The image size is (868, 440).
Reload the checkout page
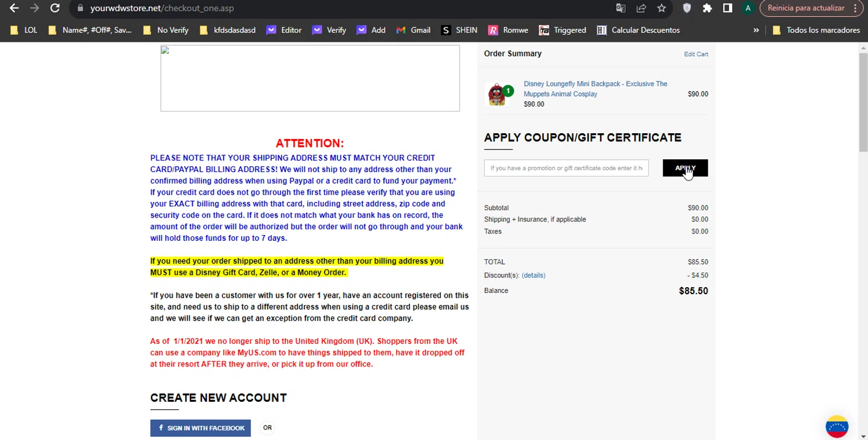coord(55,8)
